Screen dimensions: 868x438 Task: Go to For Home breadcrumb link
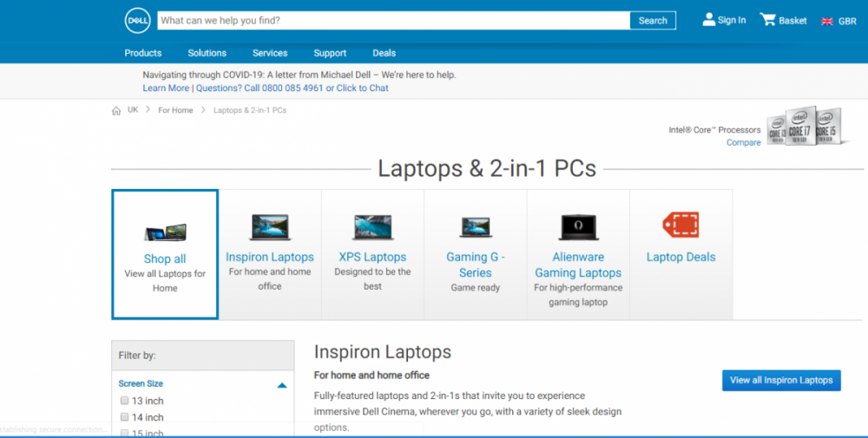pos(175,110)
